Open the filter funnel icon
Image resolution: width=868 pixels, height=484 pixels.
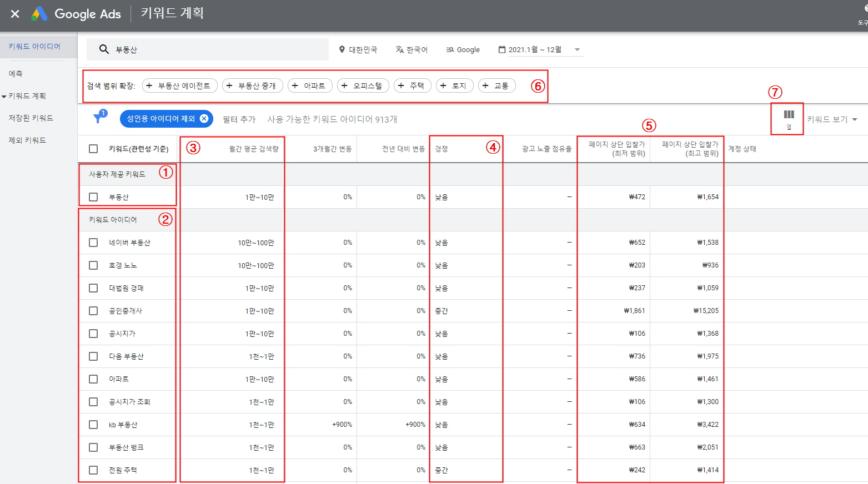[99, 117]
